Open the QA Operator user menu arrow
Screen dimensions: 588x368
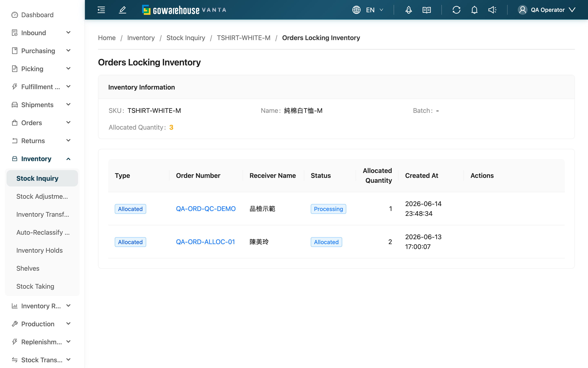coord(572,10)
